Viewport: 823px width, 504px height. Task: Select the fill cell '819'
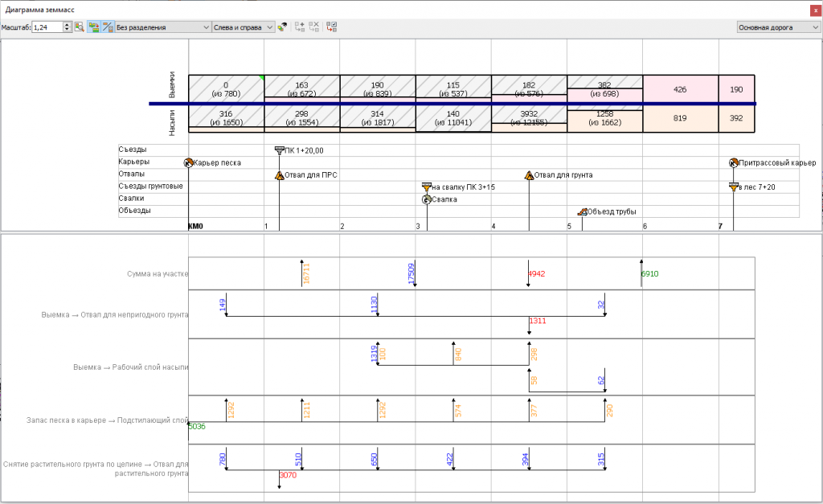click(680, 118)
